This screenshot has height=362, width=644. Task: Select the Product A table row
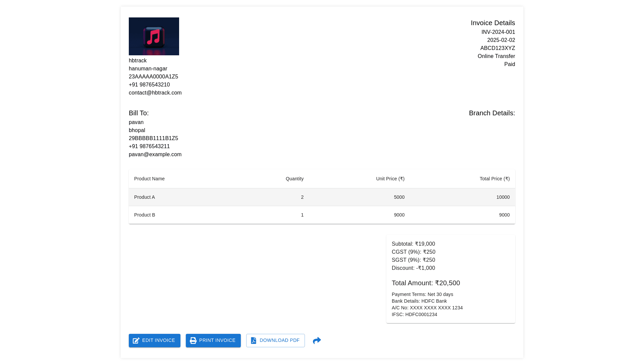coord(322,197)
